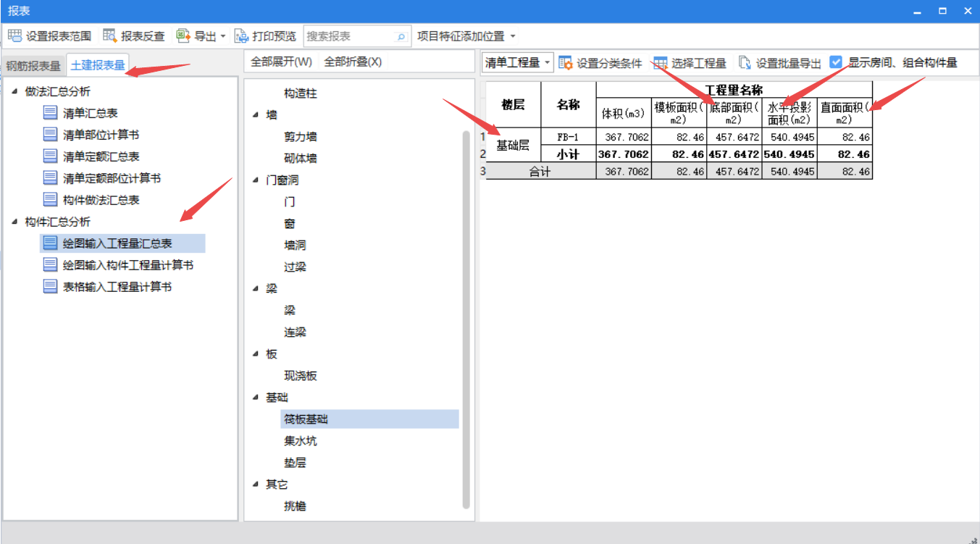Click the 报表反查 label

click(x=143, y=36)
